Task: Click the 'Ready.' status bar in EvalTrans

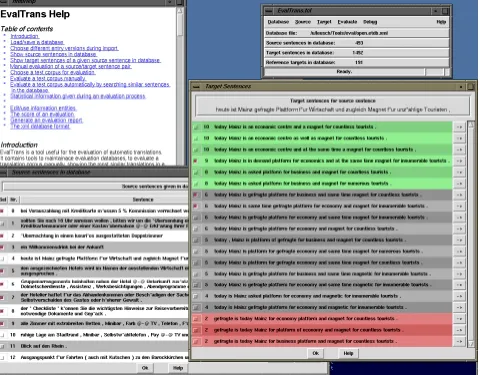Action: (344, 72)
